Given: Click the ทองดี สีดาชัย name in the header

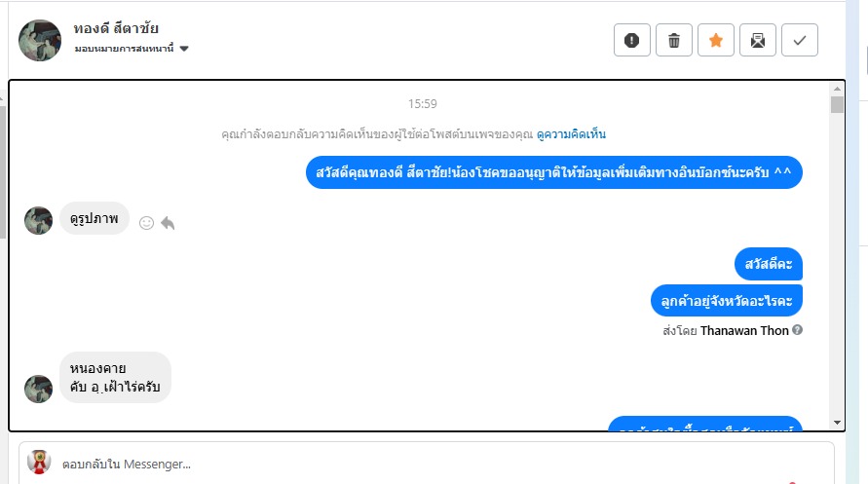Looking at the screenshot, I should (x=116, y=27).
